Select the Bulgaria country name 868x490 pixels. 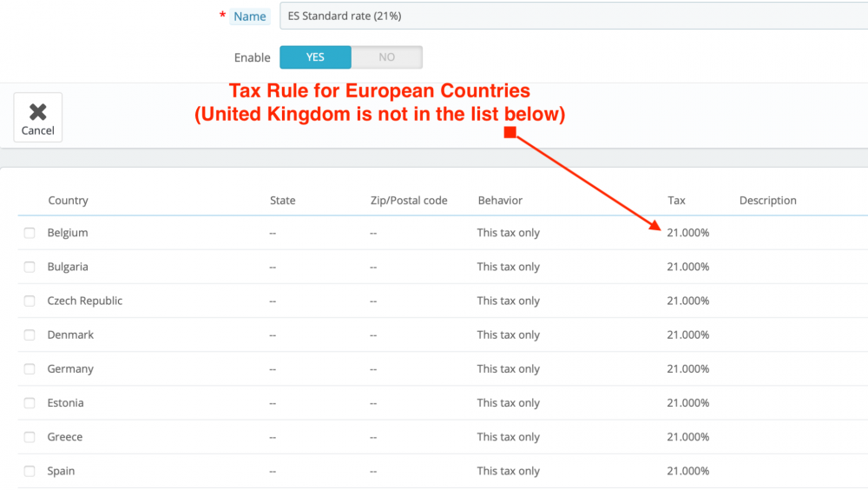(x=68, y=267)
